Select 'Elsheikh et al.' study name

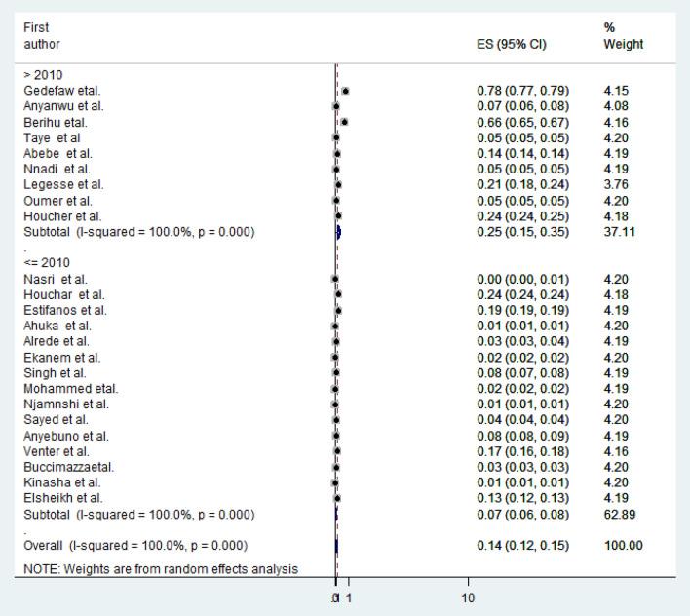(63, 498)
